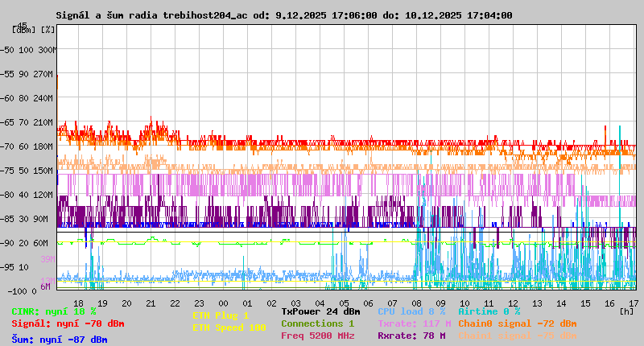This screenshot has width=644, height=346.
Task: Click the hour '12' x-axis tick
Action: [x=514, y=303]
